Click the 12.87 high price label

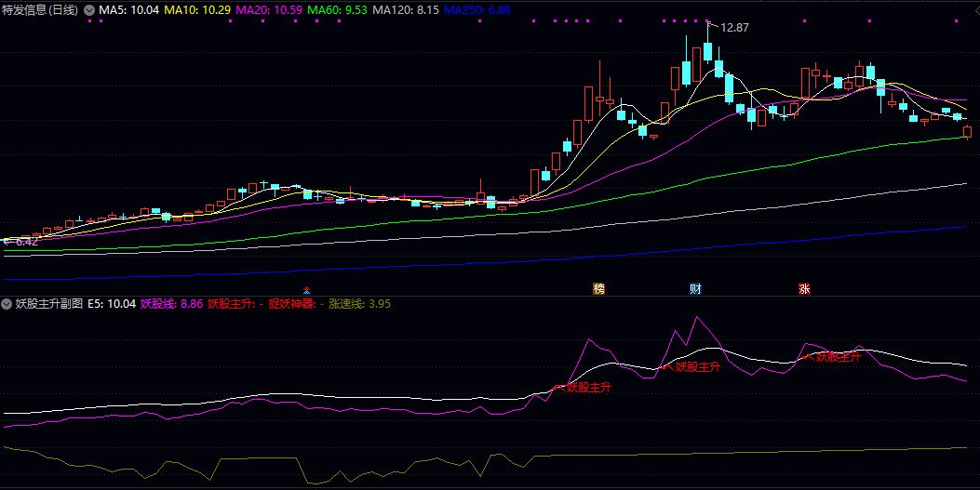tap(734, 28)
